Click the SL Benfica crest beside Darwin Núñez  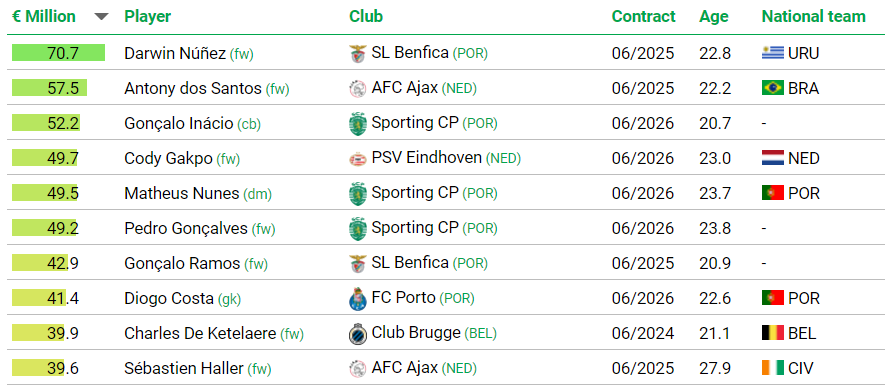(x=358, y=54)
